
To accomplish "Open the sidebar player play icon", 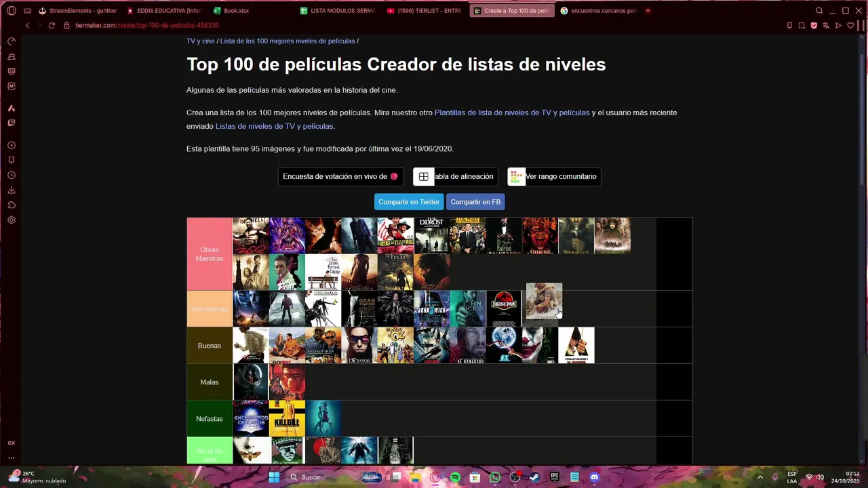I will point(12,145).
